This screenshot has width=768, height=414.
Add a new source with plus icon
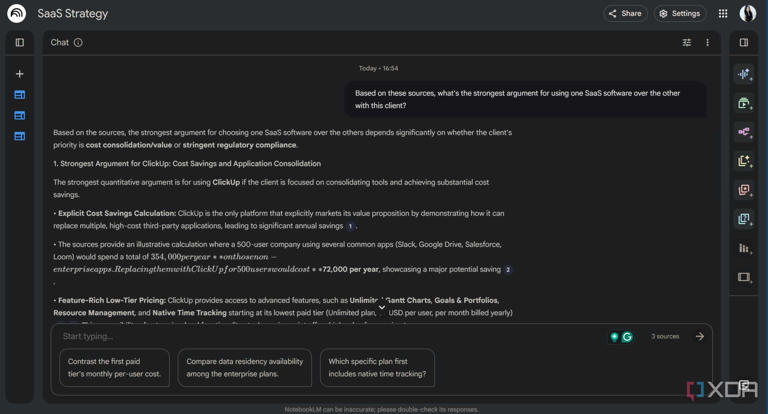coord(20,73)
